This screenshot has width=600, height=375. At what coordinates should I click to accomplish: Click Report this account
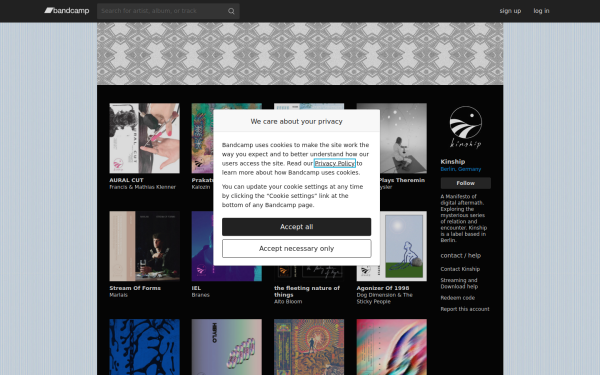[x=465, y=309]
